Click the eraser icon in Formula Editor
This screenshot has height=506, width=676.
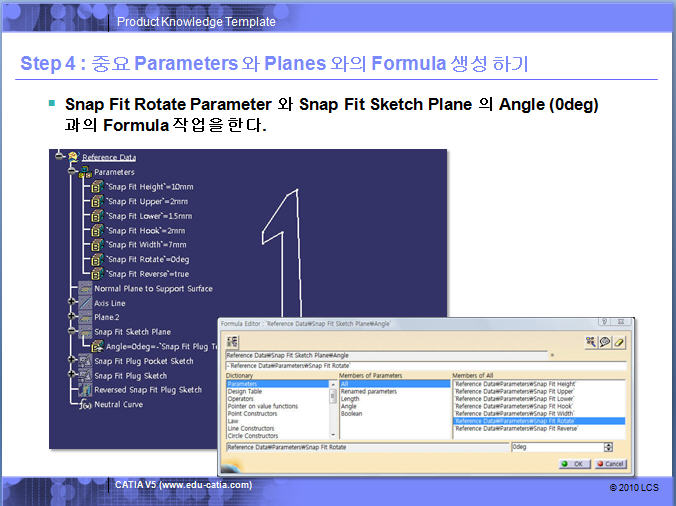[x=620, y=342]
